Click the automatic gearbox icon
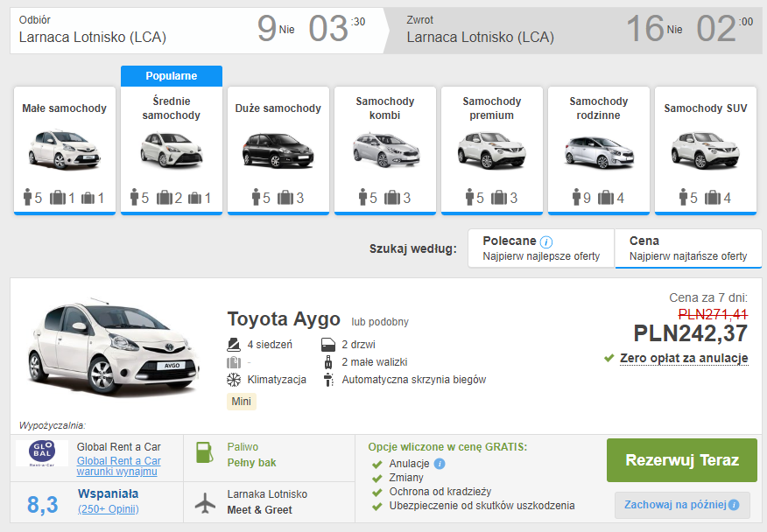This screenshot has width=767, height=532. [328, 380]
